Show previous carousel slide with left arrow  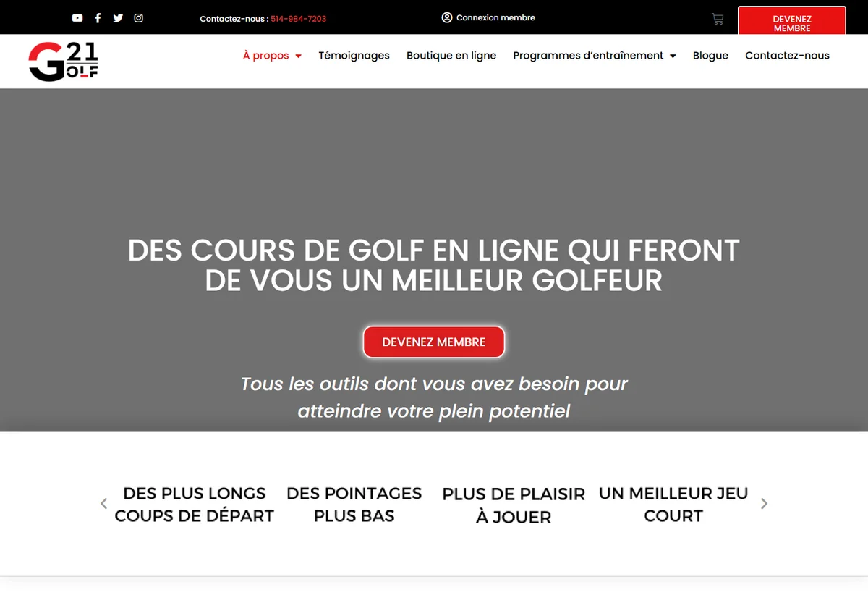(x=103, y=504)
